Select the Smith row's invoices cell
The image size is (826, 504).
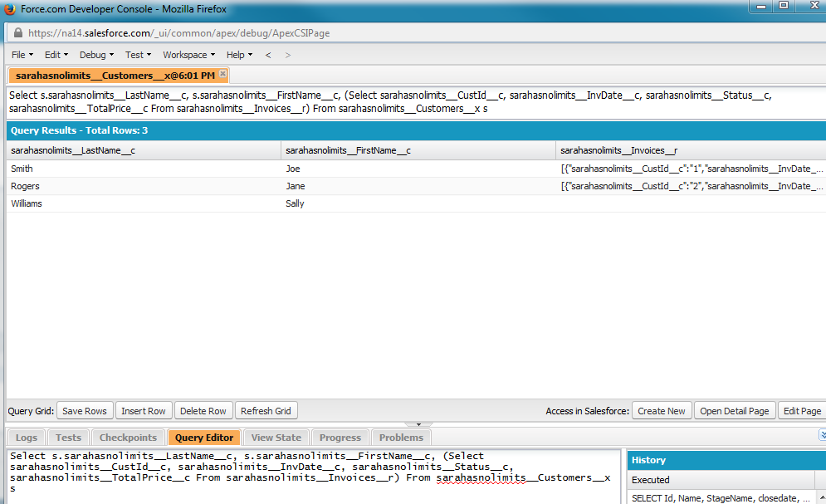[x=691, y=169]
